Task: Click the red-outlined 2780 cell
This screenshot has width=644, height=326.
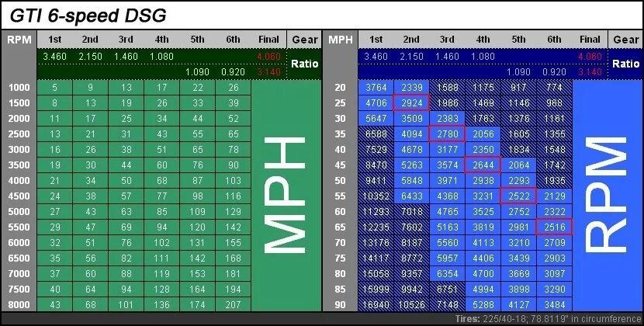Action: click(447, 134)
